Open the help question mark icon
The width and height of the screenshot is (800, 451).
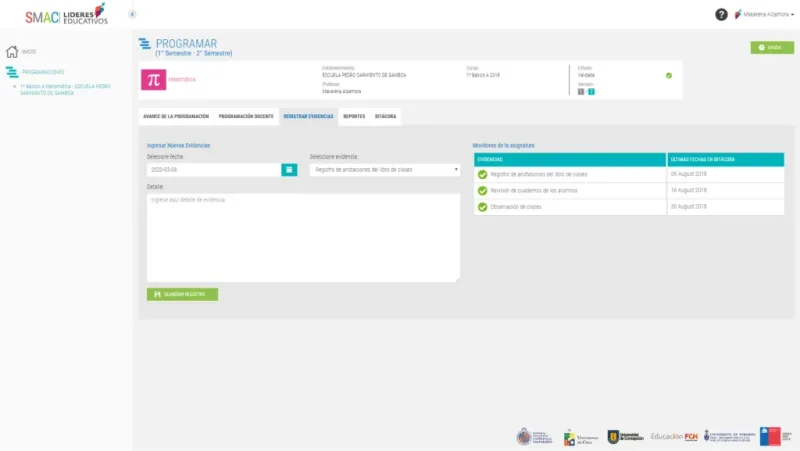pyautogui.click(x=721, y=14)
